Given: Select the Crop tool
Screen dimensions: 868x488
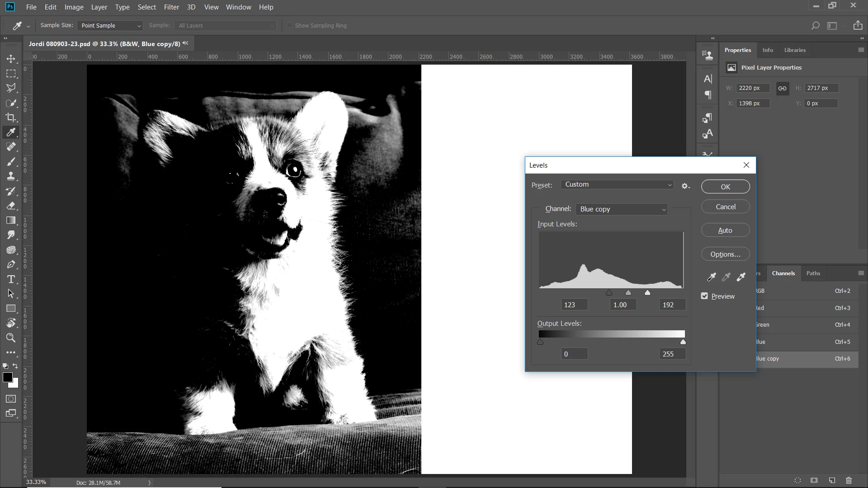Looking at the screenshot, I should (x=11, y=117).
